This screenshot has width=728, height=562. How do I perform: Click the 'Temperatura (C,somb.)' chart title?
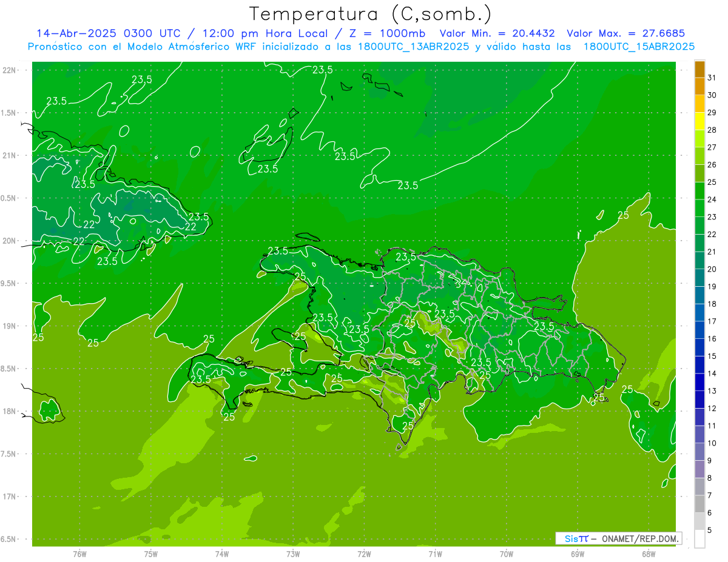click(x=370, y=14)
